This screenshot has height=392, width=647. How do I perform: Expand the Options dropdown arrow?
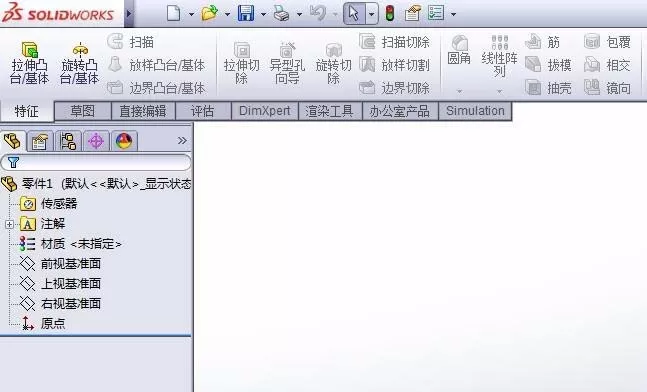[453, 14]
